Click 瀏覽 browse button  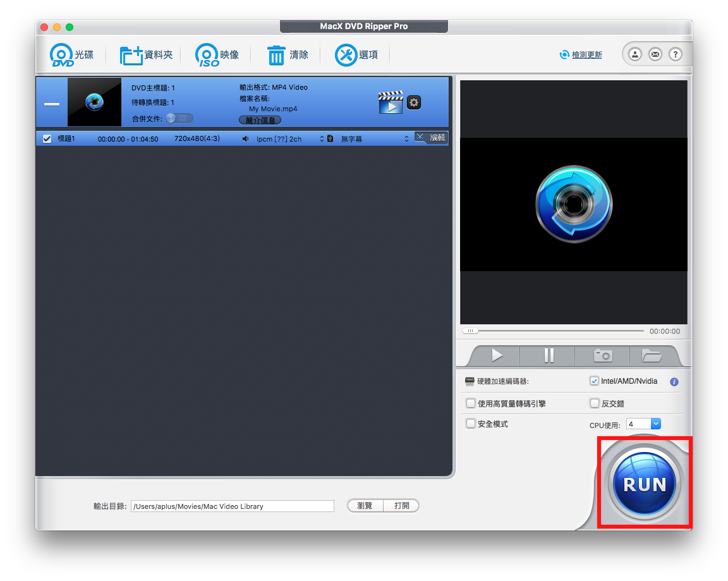(x=365, y=505)
